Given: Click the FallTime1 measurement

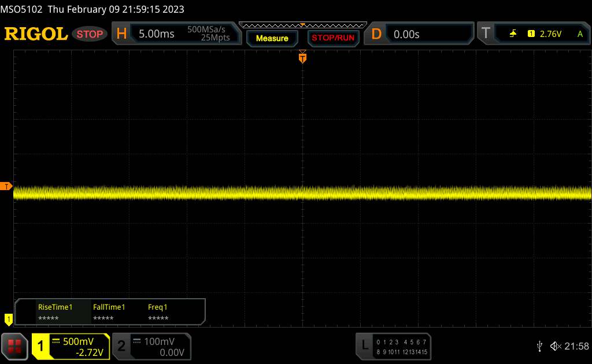Looking at the screenshot, I should pos(109,313).
